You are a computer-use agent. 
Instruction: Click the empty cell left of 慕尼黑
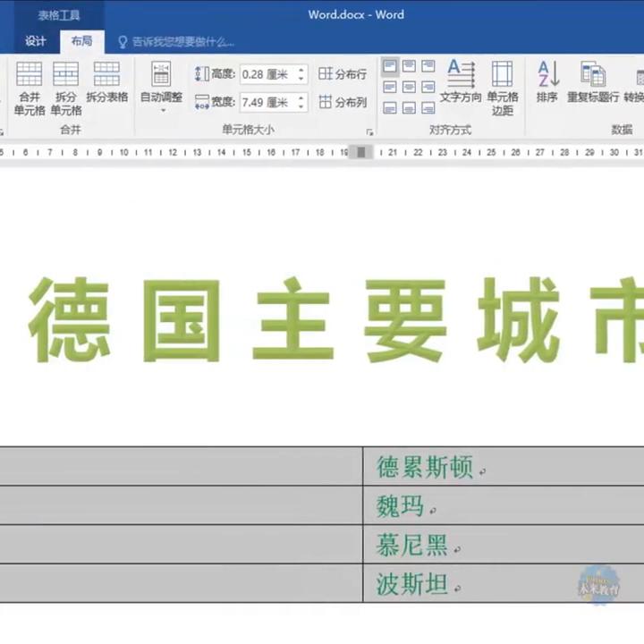click(181, 544)
